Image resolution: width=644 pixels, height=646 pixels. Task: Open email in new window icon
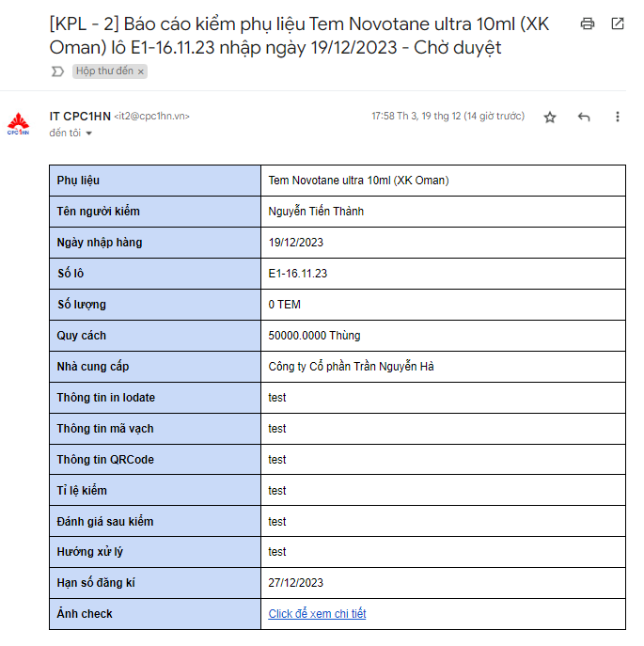coord(618,24)
